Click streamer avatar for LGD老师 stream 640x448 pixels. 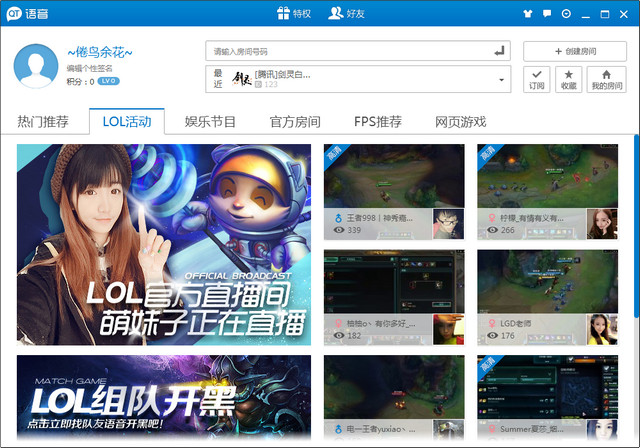point(602,329)
